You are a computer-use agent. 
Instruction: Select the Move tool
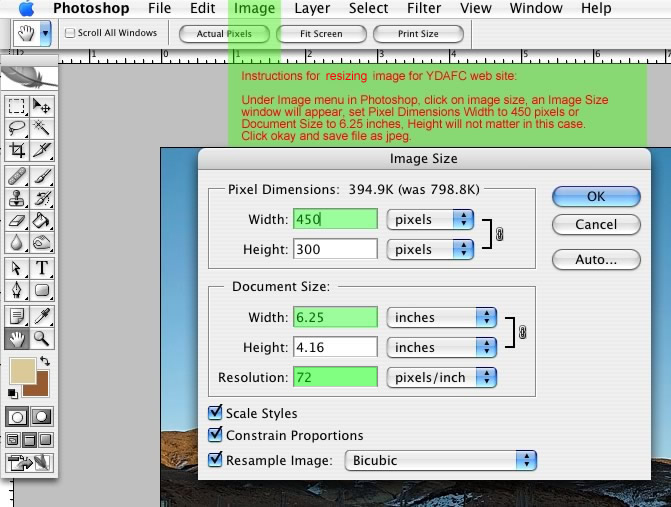(x=42, y=106)
